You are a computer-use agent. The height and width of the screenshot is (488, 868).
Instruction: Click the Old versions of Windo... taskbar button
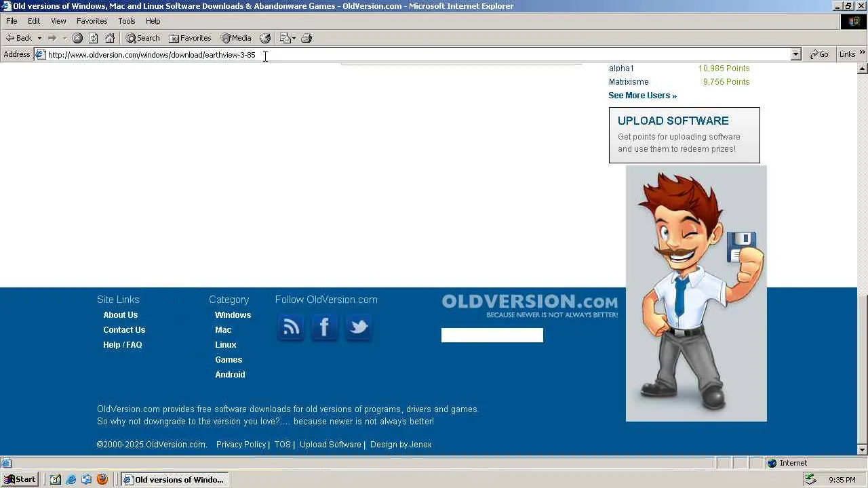[x=174, y=479]
